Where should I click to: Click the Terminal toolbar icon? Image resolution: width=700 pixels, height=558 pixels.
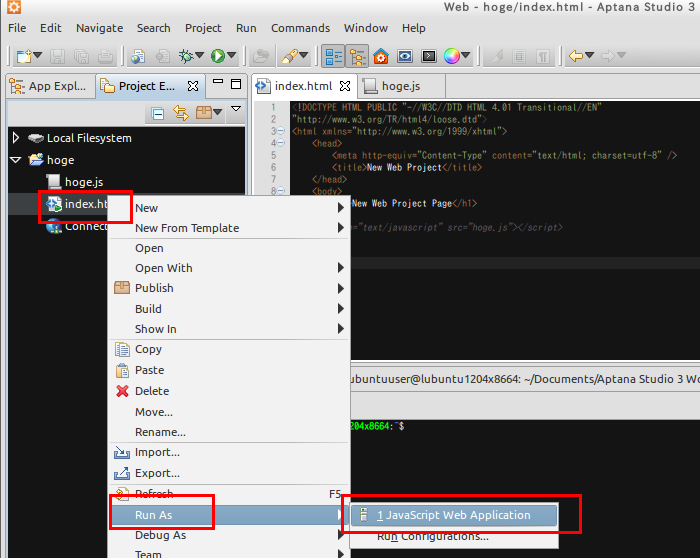coord(429,56)
